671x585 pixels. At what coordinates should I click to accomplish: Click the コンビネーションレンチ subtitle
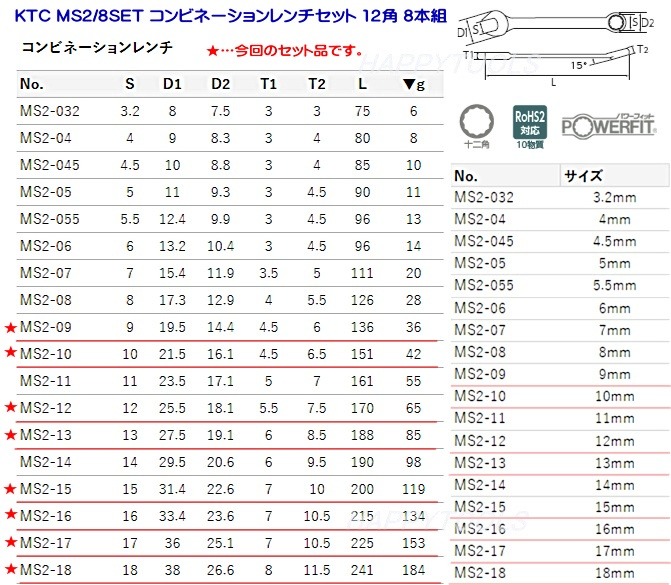click(x=97, y=47)
